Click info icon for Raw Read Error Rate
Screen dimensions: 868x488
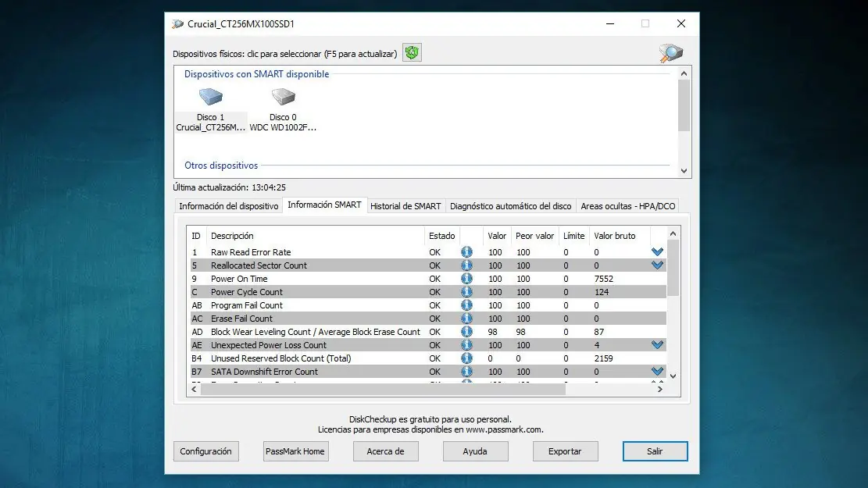click(x=466, y=252)
